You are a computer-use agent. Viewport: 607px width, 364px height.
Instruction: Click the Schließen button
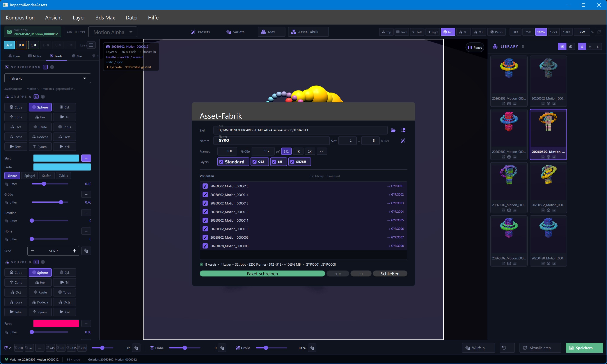(x=390, y=273)
